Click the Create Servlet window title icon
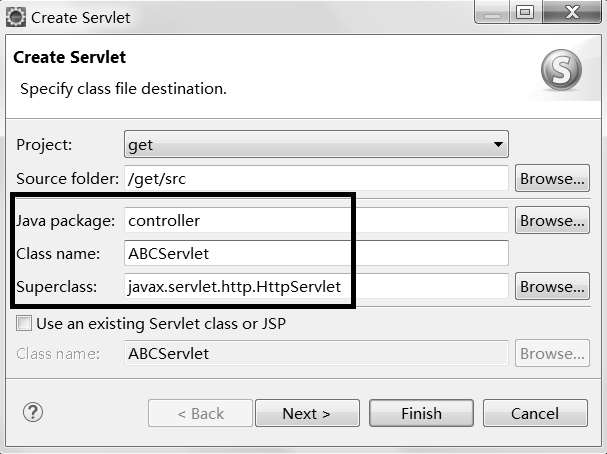Image resolution: width=607 pixels, height=454 pixels. (15, 17)
